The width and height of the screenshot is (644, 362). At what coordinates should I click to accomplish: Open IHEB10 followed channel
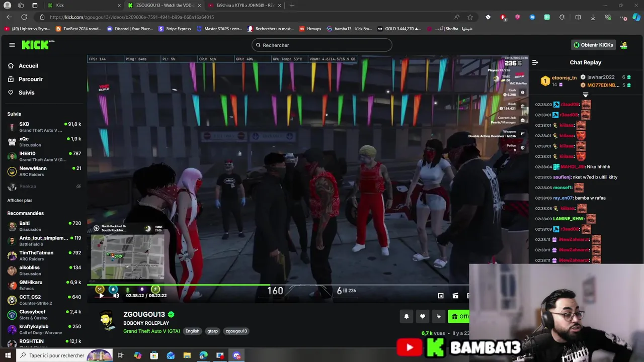(44, 156)
